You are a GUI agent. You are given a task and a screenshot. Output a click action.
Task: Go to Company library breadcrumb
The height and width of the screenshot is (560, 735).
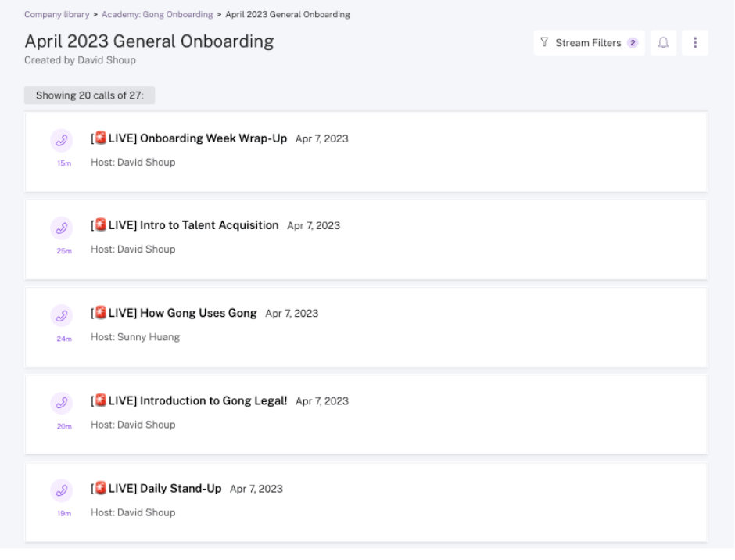coord(57,15)
